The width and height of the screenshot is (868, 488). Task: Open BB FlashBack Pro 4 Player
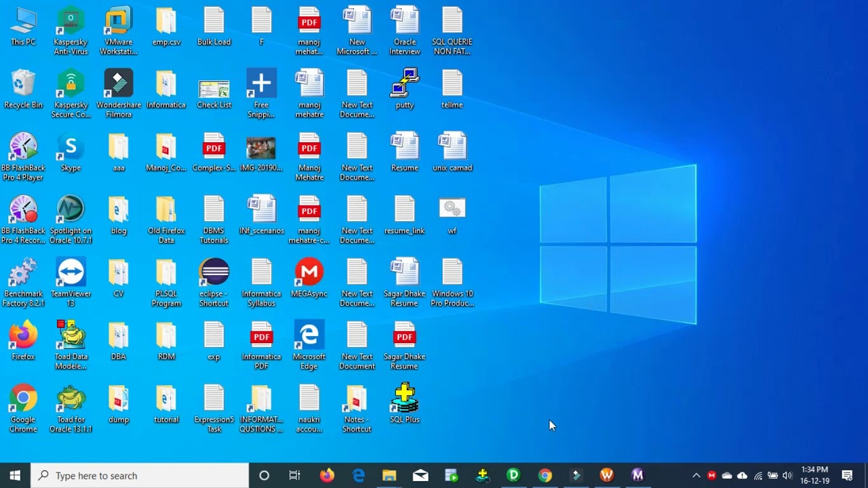[23, 157]
